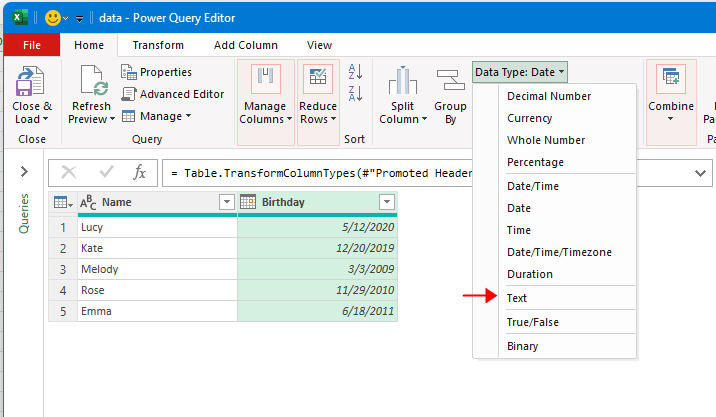Click the Refresh Preview icon
Viewport: 716px width, 417px height.
click(92, 80)
